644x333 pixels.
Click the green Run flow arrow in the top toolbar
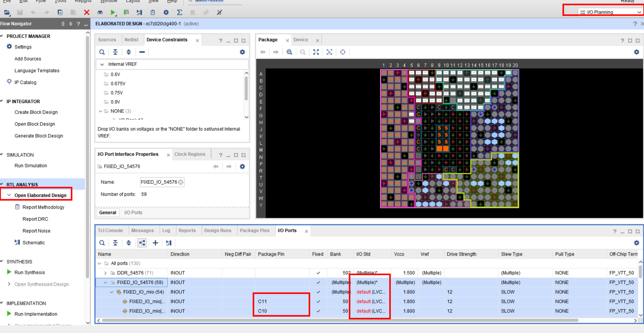point(113,12)
